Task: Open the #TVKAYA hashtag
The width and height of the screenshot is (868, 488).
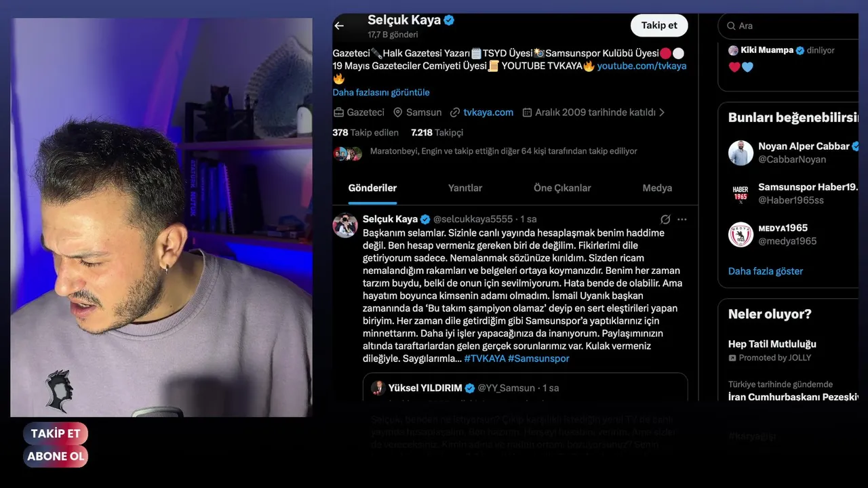Action: pyautogui.click(x=485, y=359)
